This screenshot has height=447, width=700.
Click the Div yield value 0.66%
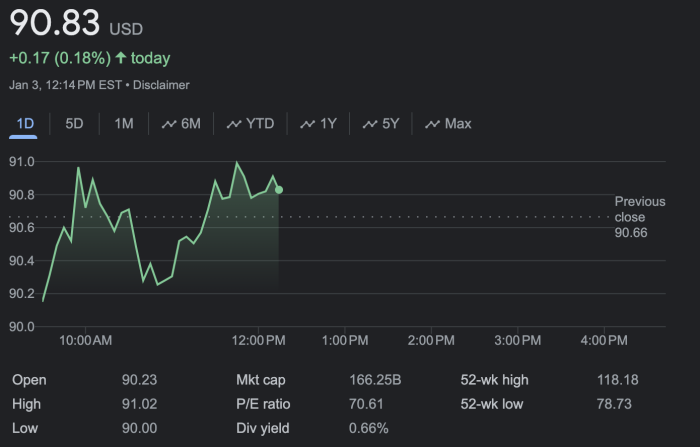[x=368, y=428]
